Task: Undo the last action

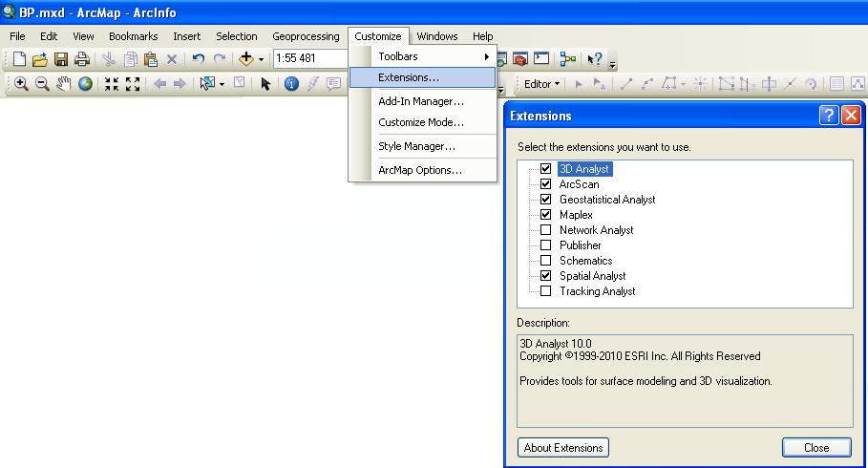Action: 199,58
